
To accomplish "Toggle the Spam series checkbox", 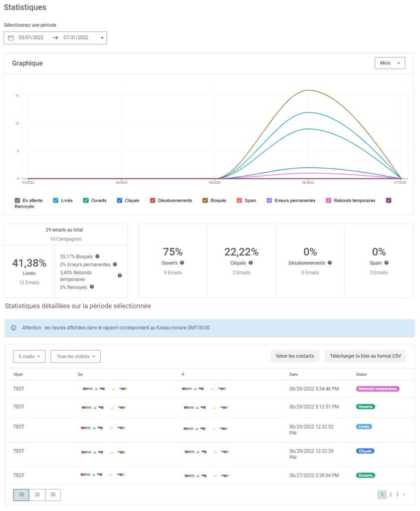I will point(239,201).
